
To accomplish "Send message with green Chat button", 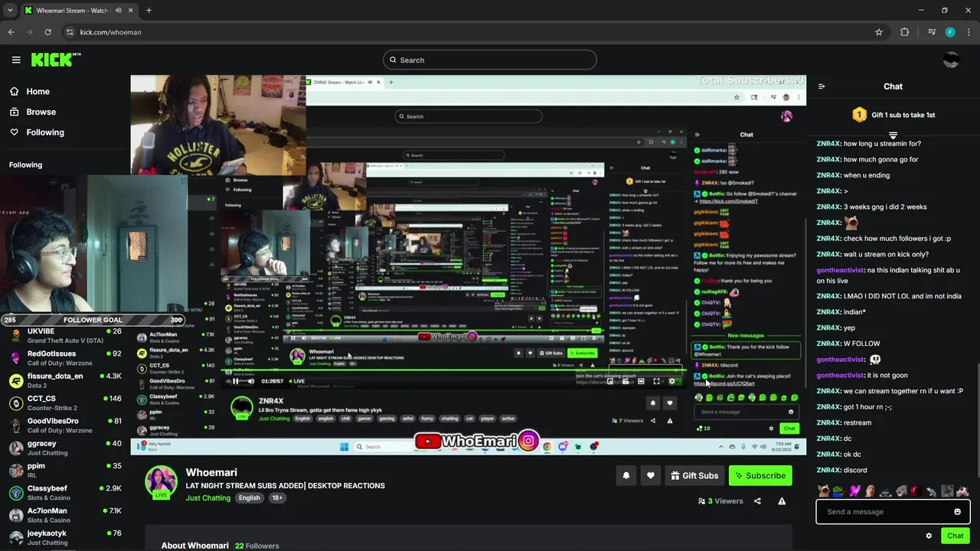I will pyautogui.click(x=955, y=536).
